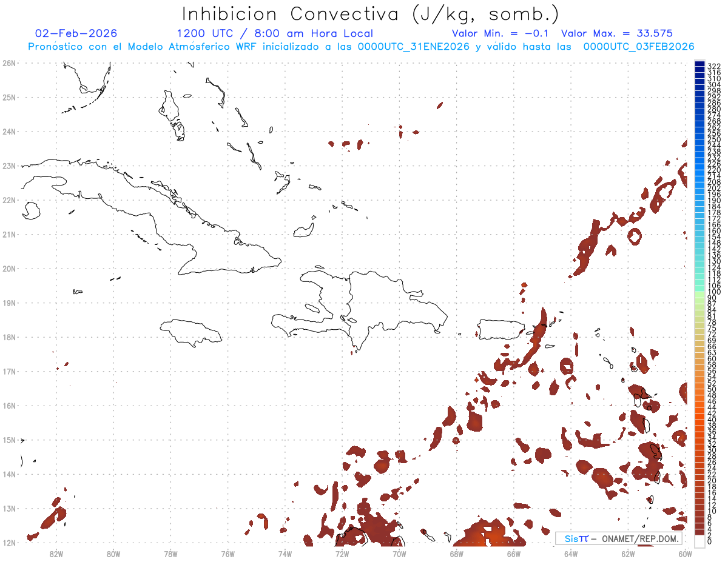
Task: Click the 25N latitude label
Action: click(8, 97)
